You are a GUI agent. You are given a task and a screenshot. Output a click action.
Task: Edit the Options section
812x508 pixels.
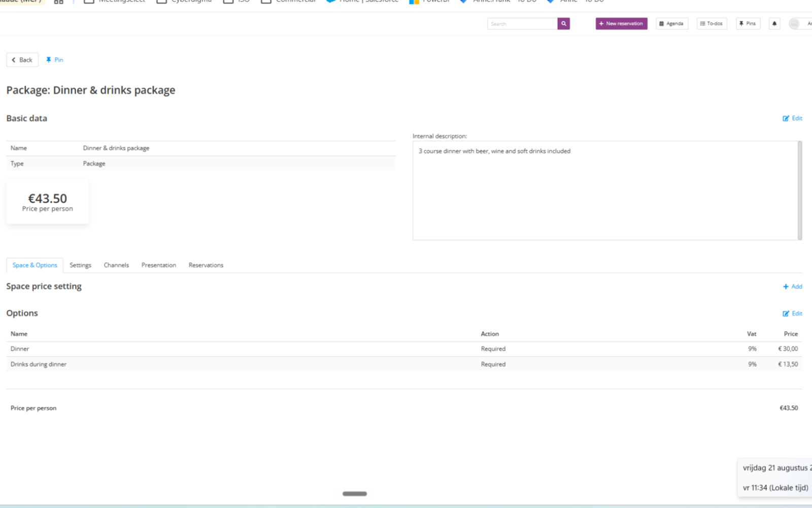click(792, 313)
